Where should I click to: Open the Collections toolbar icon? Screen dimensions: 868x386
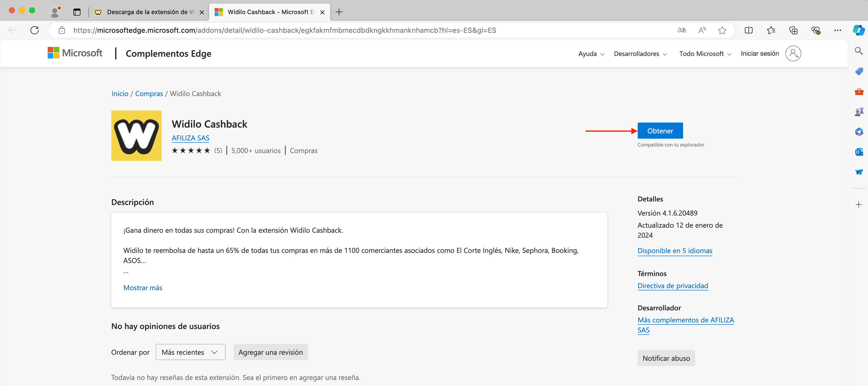coord(793,30)
